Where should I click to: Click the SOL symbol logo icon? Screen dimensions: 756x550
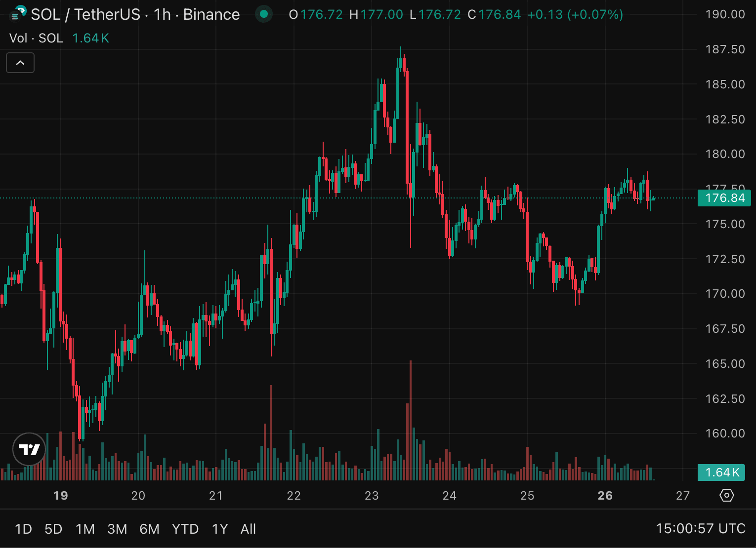(18, 13)
